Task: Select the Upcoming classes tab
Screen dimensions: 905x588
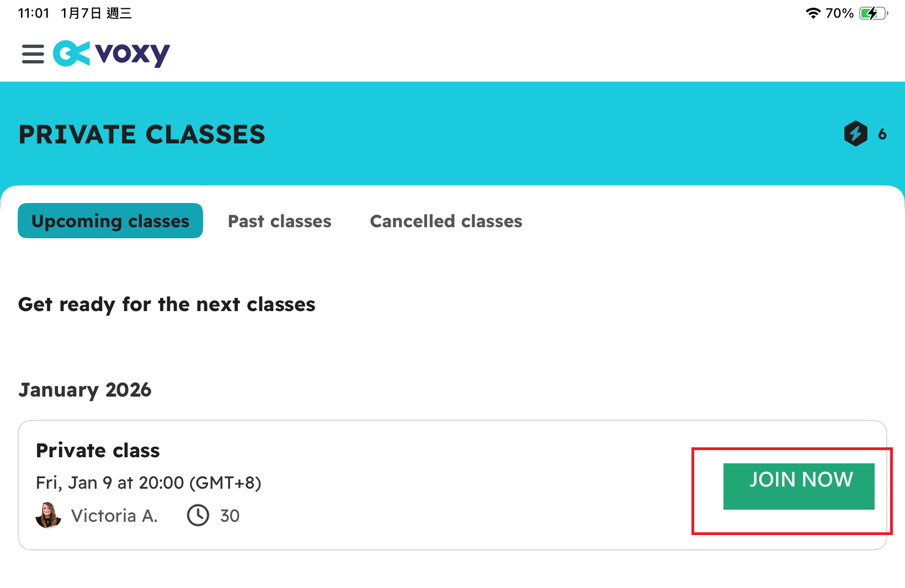Action: point(110,221)
